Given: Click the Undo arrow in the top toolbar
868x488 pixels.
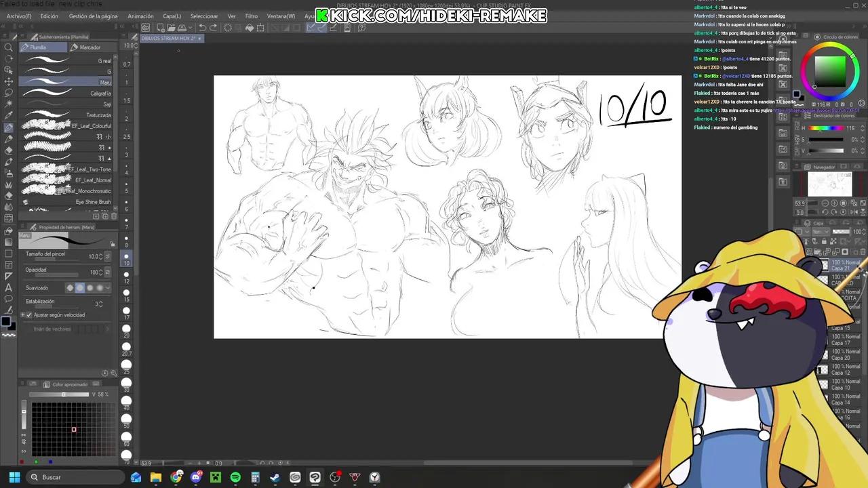Looking at the screenshot, I should tap(202, 27).
